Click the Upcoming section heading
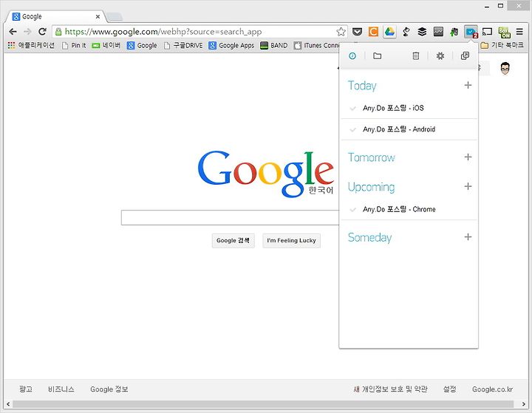 (371, 188)
